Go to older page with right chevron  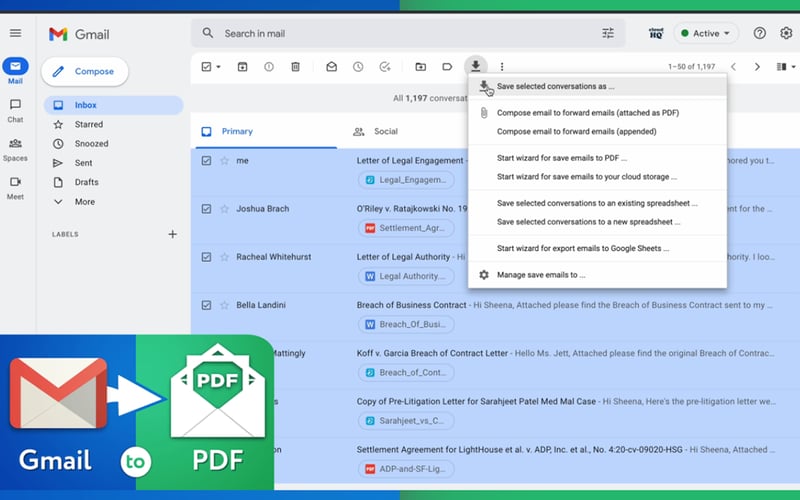(757, 67)
